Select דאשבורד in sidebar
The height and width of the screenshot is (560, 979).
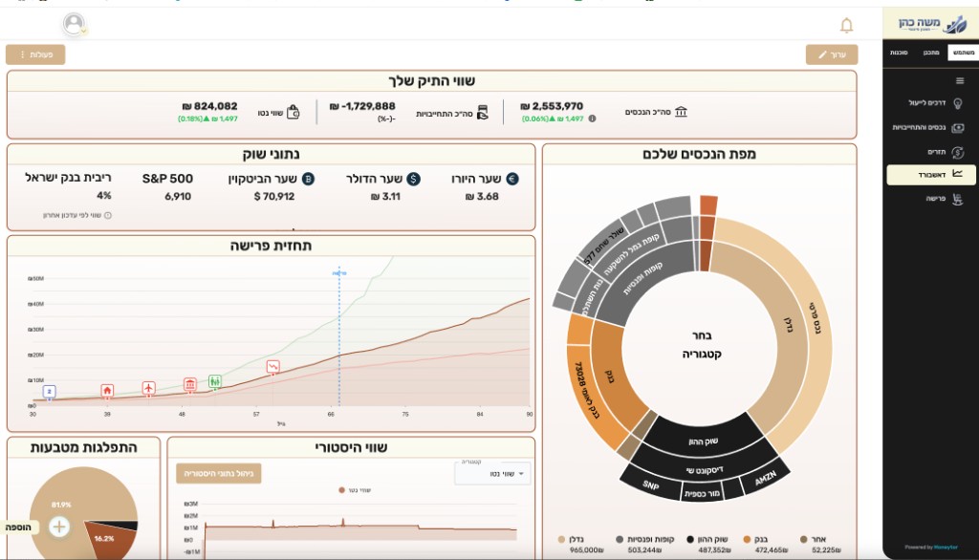(x=930, y=175)
